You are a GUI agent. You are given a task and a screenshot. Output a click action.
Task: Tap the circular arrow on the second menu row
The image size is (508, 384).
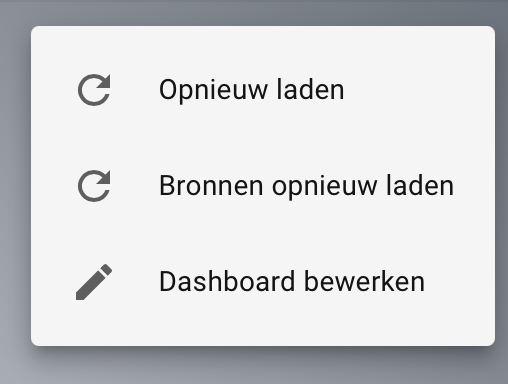click(94, 186)
